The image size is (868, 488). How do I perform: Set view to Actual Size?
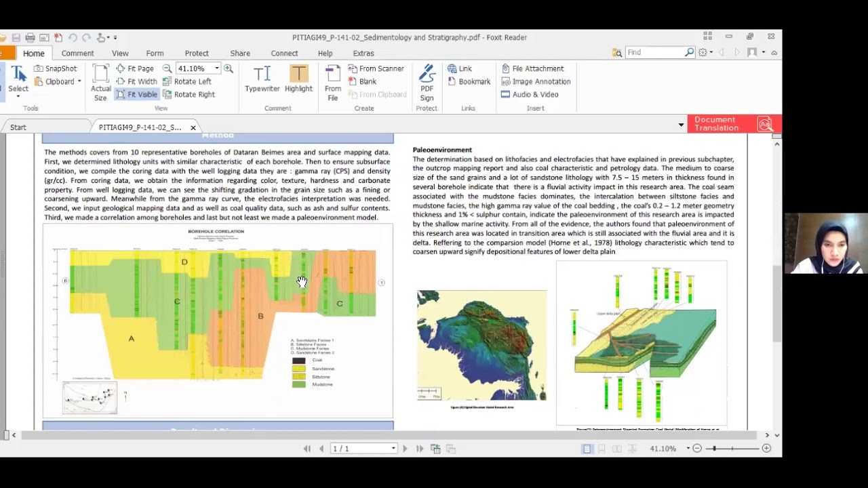100,83
